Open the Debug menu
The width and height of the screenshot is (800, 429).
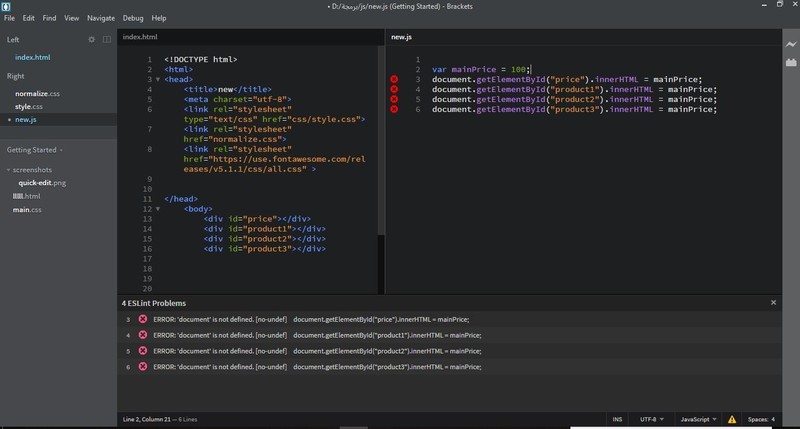(x=132, y=18)
